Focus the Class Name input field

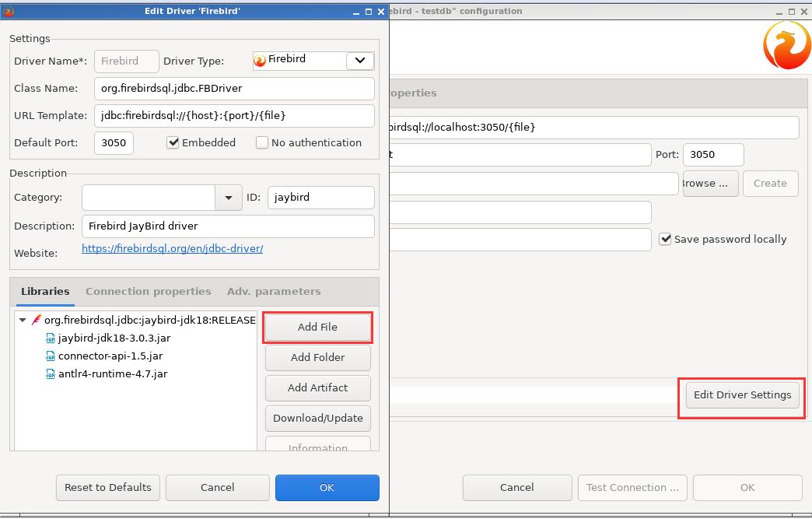click(x=234, y=89)
